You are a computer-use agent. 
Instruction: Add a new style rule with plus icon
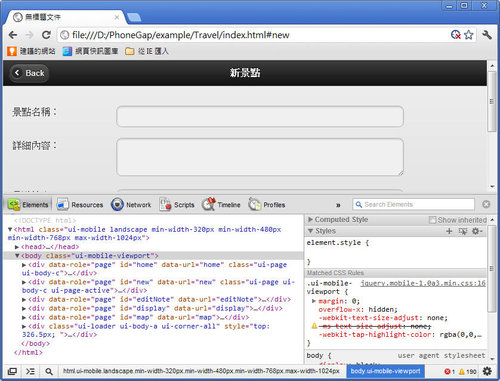click(449, 231)
